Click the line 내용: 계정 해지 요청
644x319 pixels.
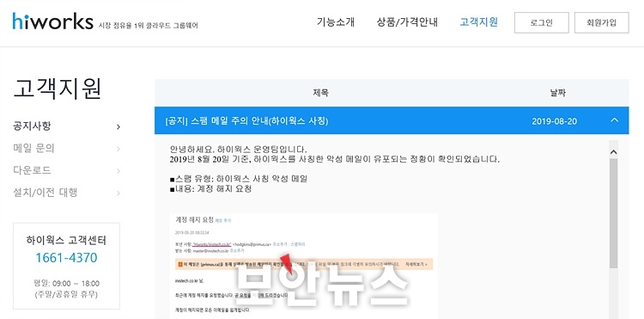[210, 189]
